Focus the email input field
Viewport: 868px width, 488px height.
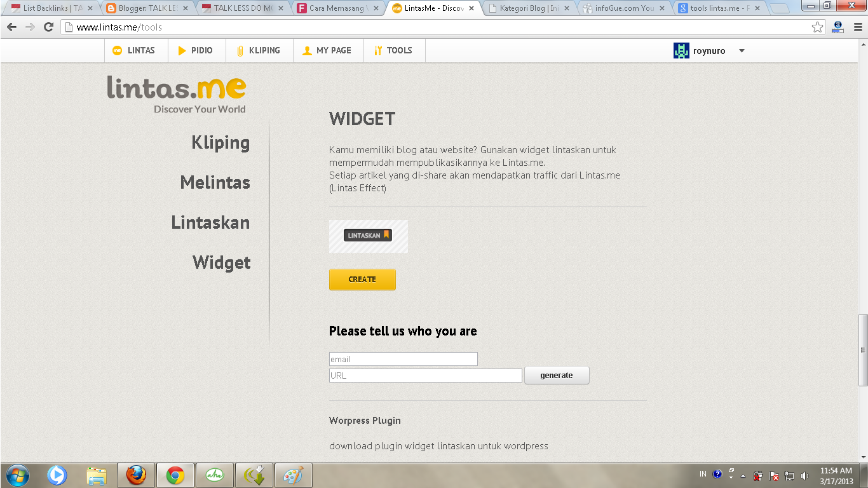pos(403,359)
